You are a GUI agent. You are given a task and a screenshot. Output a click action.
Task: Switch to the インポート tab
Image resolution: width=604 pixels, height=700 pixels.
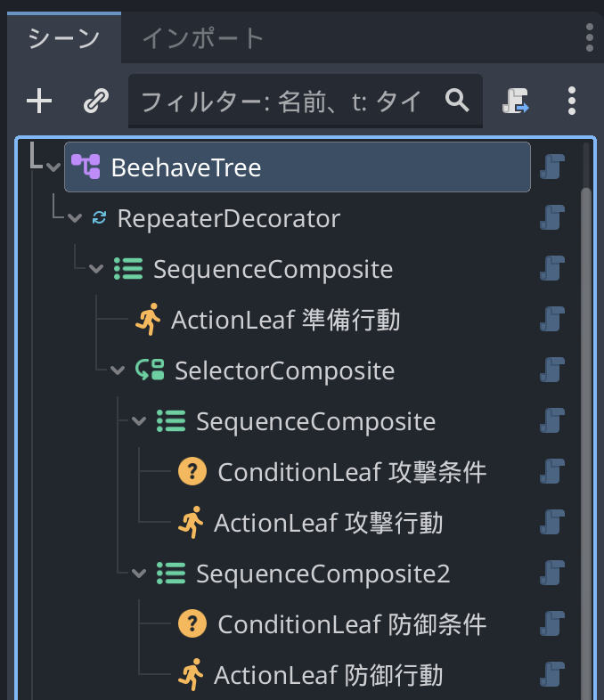pyautogui.click(x=203, y=38)
